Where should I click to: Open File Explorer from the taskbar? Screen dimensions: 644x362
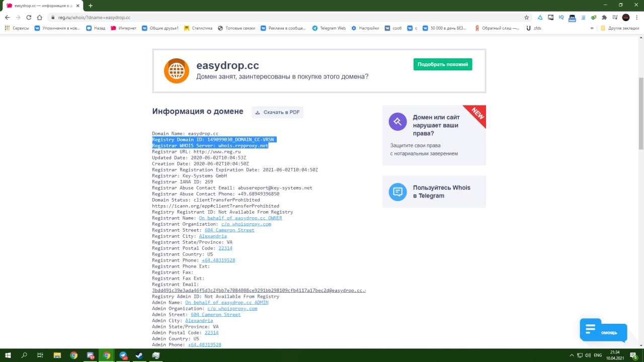click(x=57, y=355)
